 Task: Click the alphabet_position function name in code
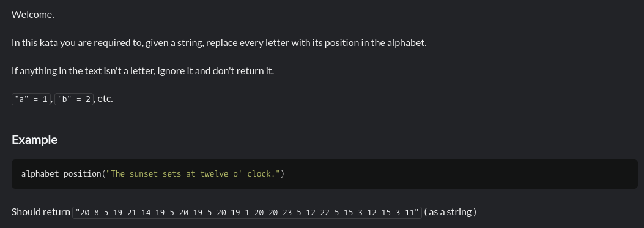pyautogui.click(x=61, y=174)
